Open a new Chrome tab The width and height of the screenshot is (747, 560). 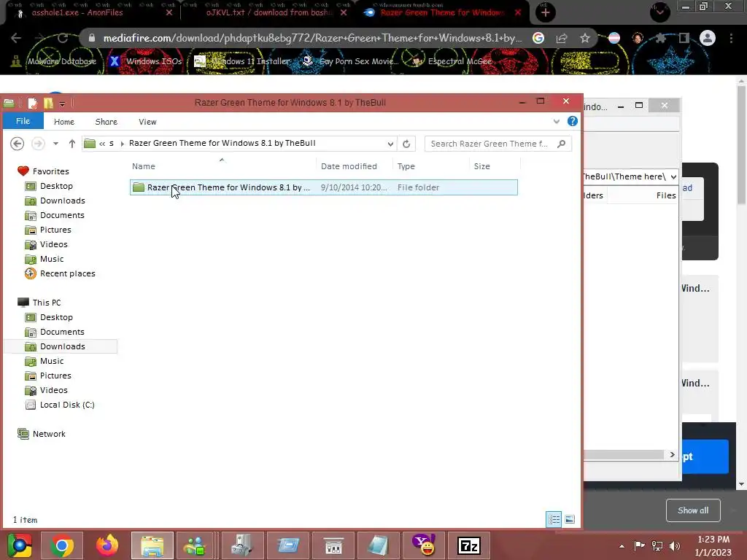(546, 12)
